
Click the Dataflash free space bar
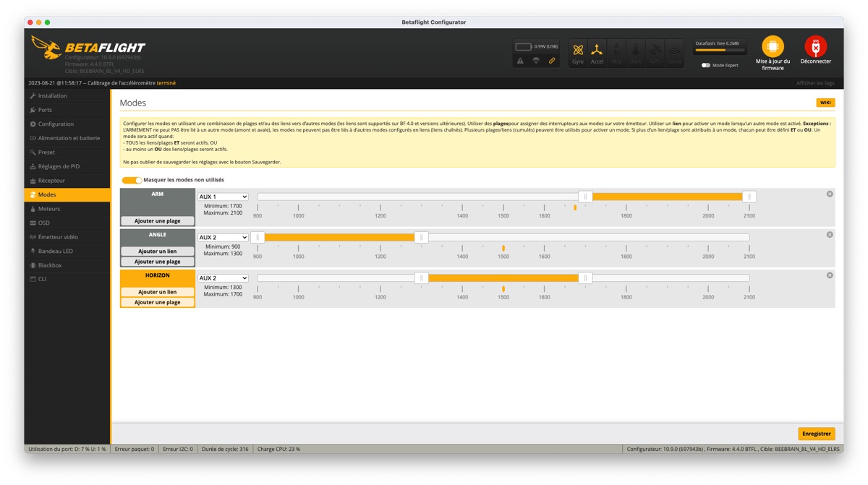pos(719,51)
